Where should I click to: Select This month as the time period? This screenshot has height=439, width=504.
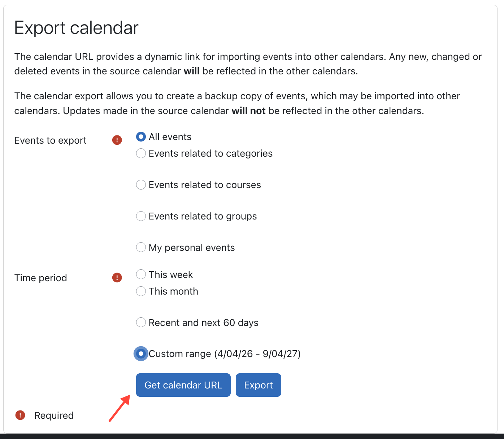pyautogui.click(x=141, y=291)
